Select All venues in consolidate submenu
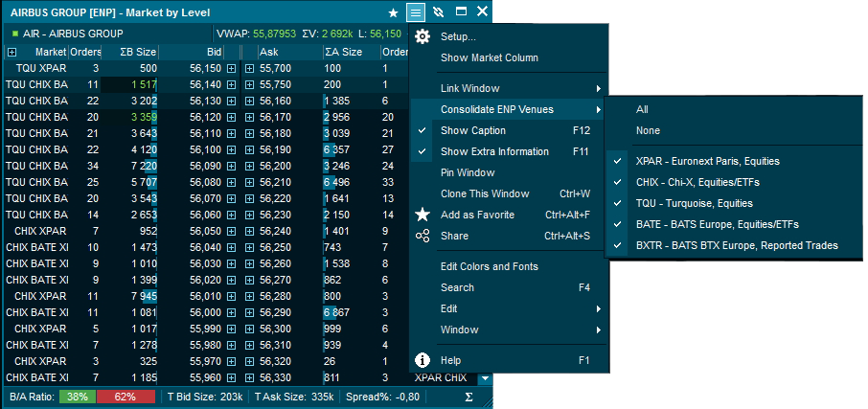868x409 pixels. click(x=642, y=109)
